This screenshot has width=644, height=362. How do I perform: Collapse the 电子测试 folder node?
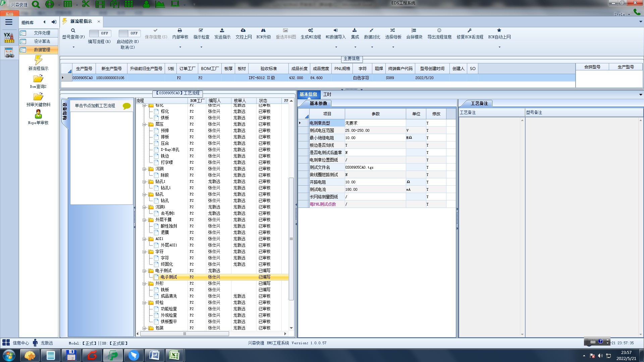[145, 271]
